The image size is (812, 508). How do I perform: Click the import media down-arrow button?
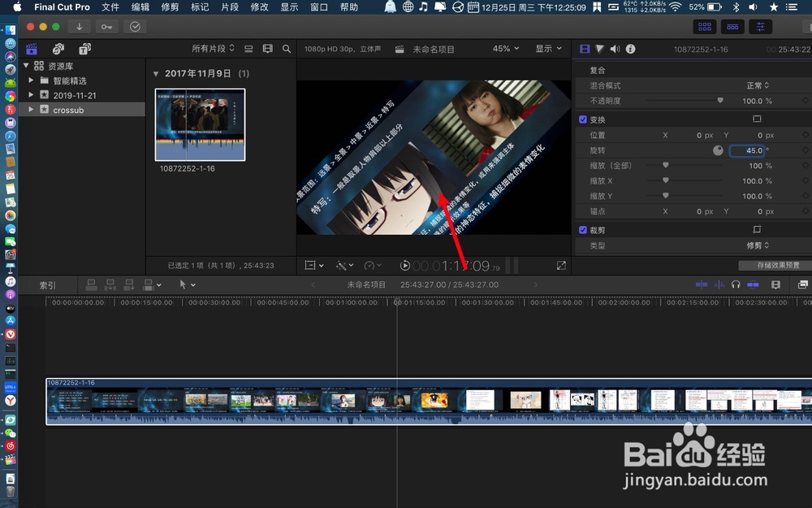point(80,27)
